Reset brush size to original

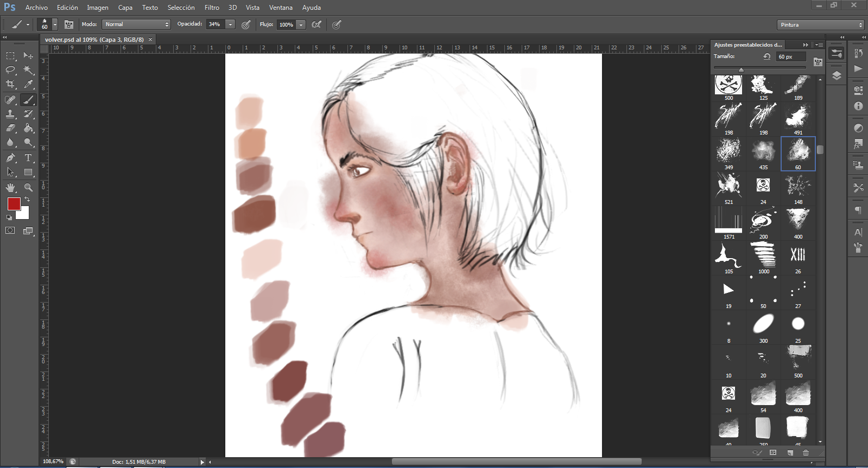[x=767, y=56]
